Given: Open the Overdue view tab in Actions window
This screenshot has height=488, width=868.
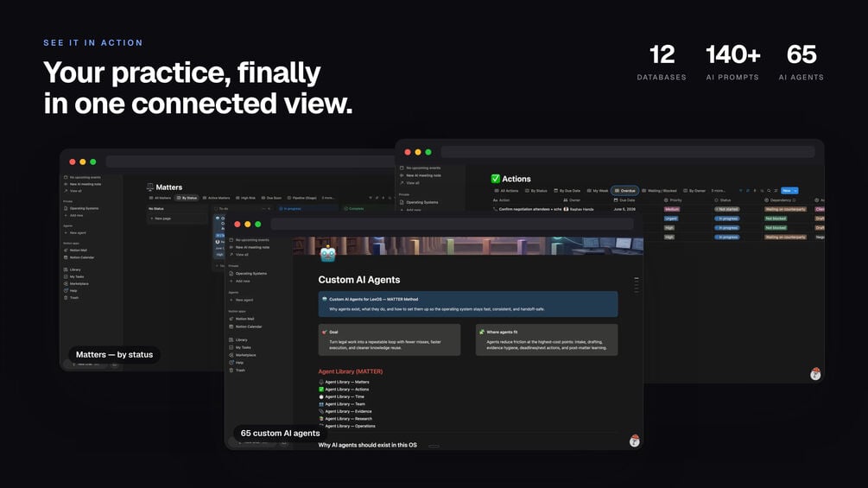Looking at the screenshot, I should pos(625,191).
